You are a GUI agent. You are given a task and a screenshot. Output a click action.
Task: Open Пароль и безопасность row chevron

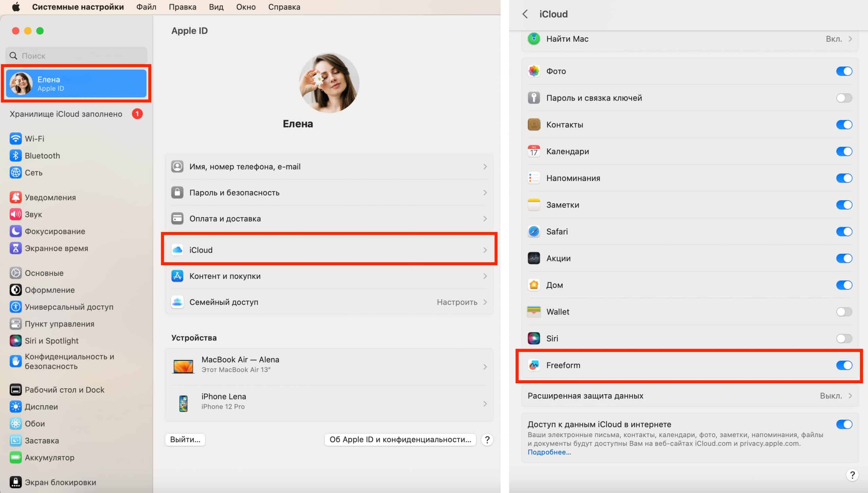(x=485, y=192)
